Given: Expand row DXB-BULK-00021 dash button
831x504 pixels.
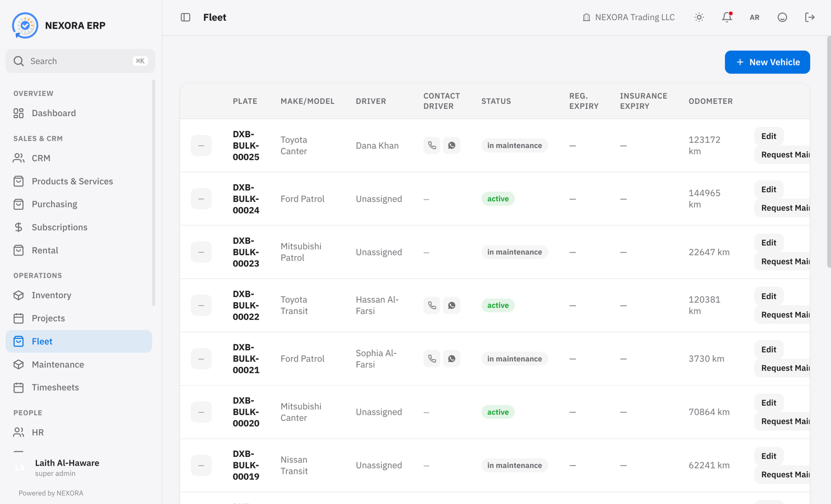Looking at the screenshot, I should click(201, 359).
